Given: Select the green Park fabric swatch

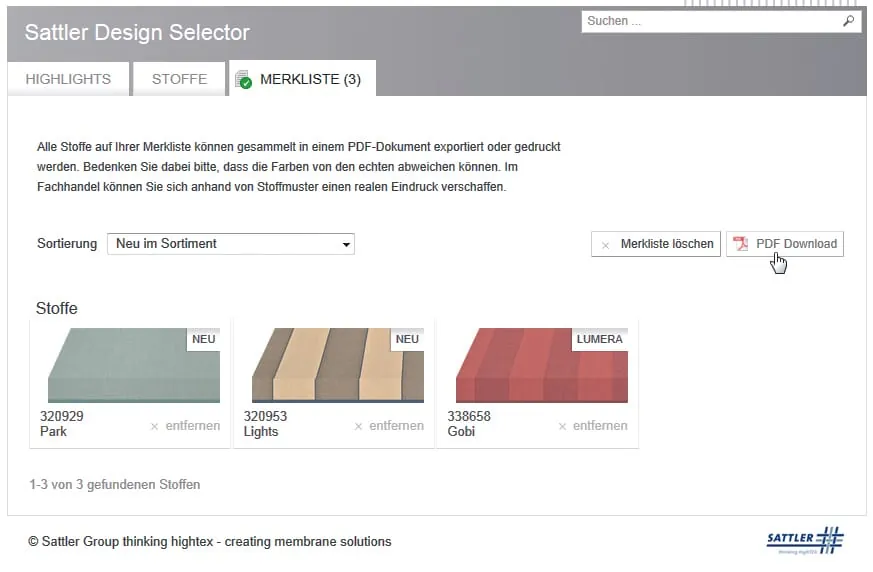Looking at the screenshot, I should [x=133, y=365].
